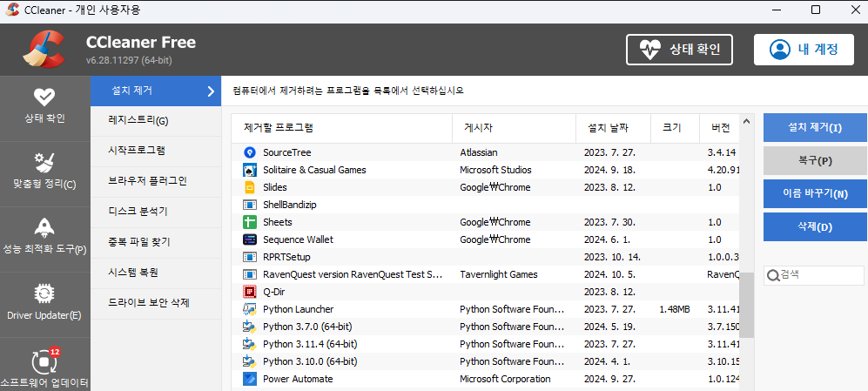Screen dimensions: 868x391
Task: Click the Python 3.7.0 installer icon
Action: [x=250, y=327]
